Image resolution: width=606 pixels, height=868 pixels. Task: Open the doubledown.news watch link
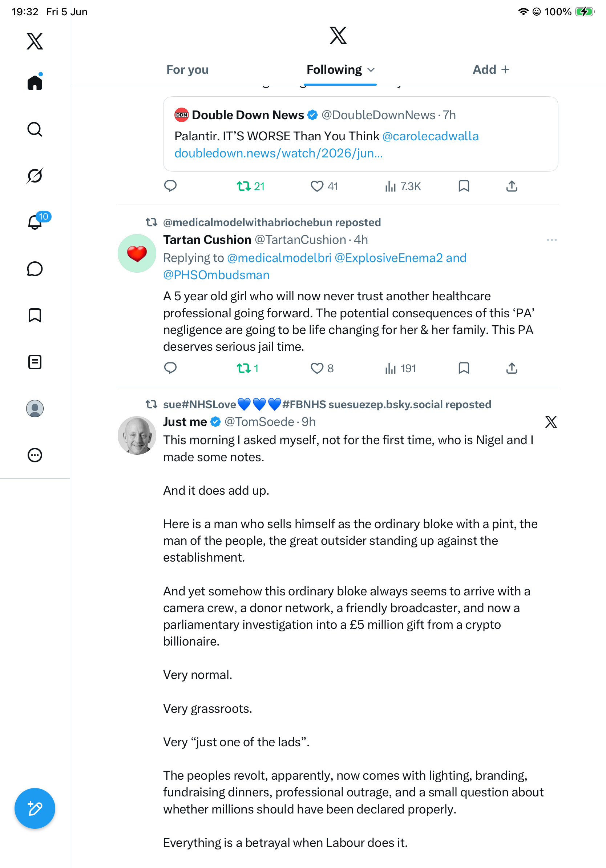[278, 153]
